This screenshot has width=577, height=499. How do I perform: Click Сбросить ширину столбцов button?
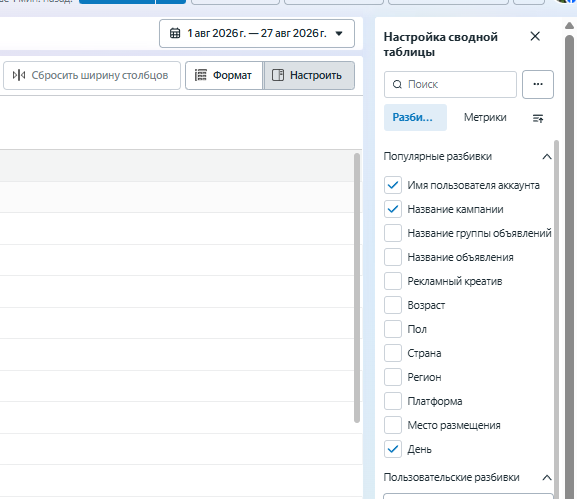click(92, 75)
